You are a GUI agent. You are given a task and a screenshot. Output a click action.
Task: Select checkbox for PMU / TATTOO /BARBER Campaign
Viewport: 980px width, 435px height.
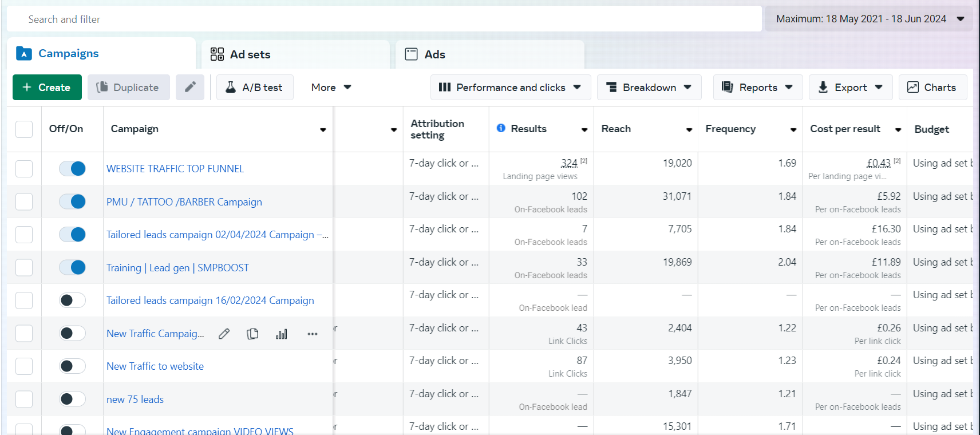pyautogui.click(x=24, y=201)
